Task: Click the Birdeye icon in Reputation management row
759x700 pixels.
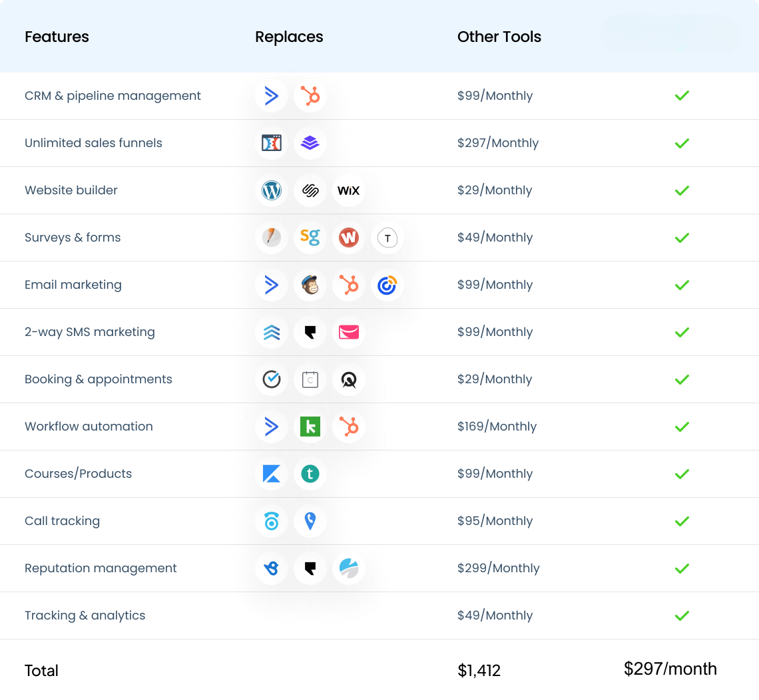Action: coord(272,568)
